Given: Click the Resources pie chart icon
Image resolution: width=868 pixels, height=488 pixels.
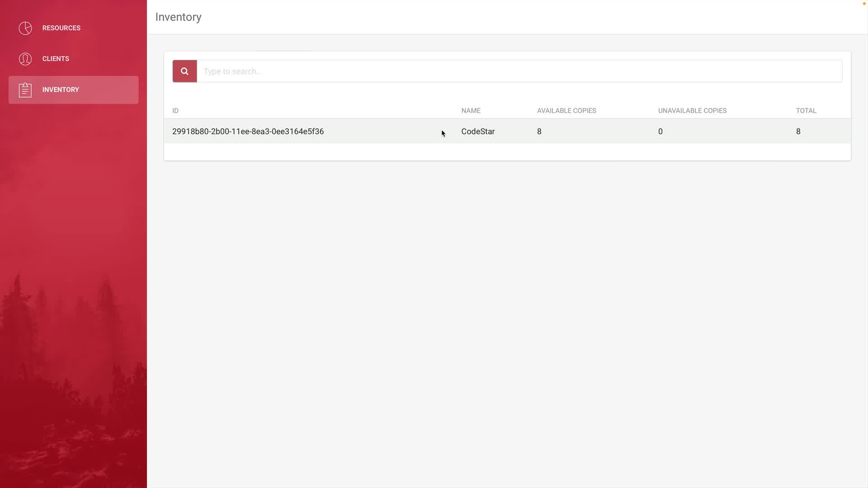Looking at the screenshot, I should (25, 28).
